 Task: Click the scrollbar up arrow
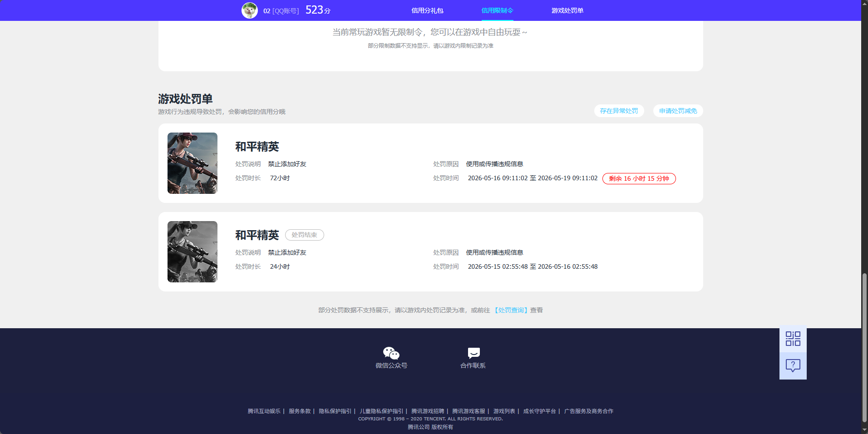[x=864, y=4]
